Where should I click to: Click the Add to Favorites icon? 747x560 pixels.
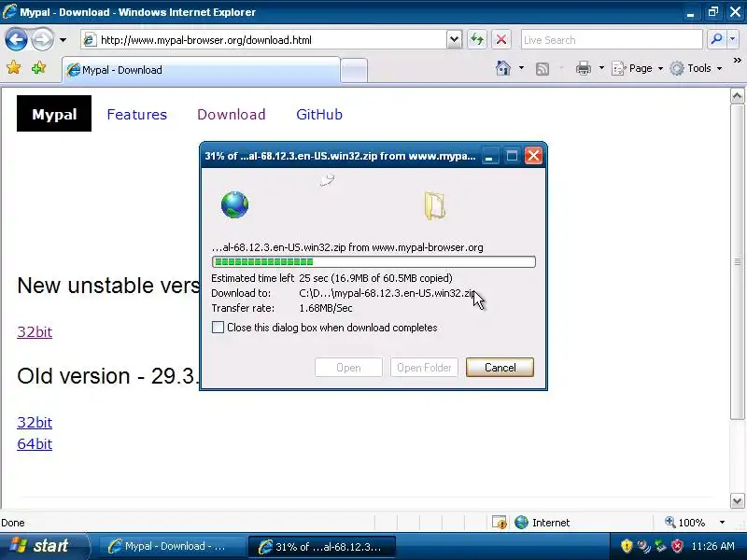(x=38, y=68)
